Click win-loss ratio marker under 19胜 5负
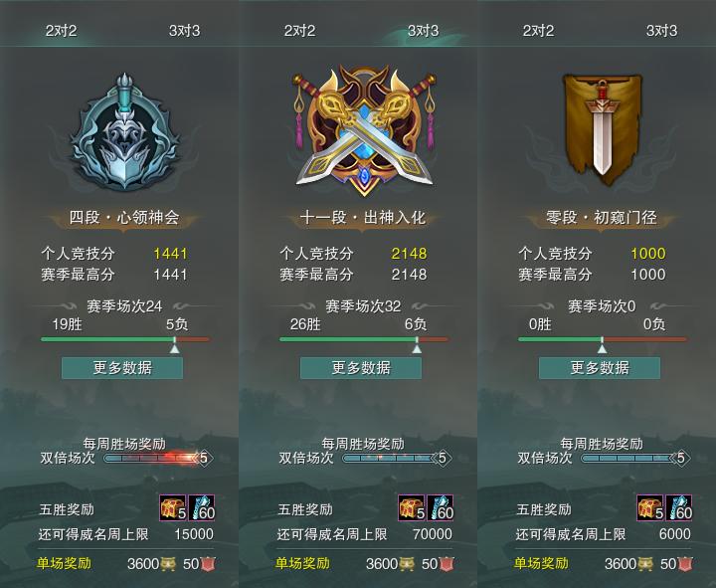Screen dimensions: 716x588 tap(174, 348)
